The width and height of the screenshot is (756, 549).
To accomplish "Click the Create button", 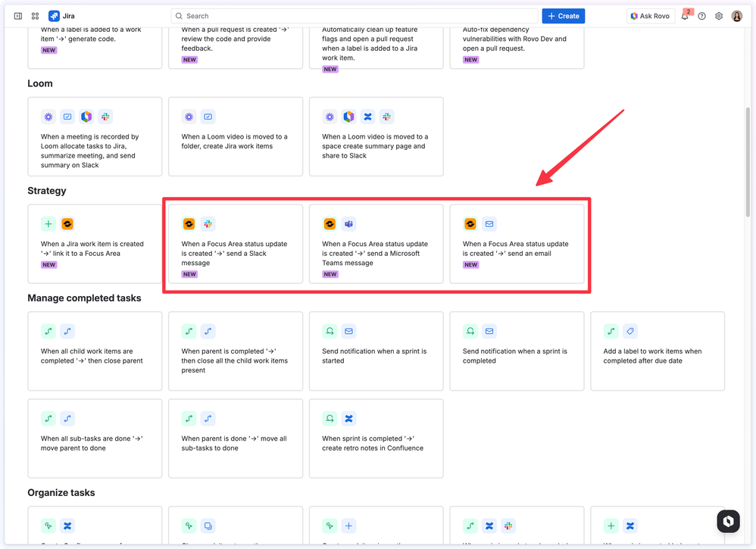I will (x=563, y=16).
